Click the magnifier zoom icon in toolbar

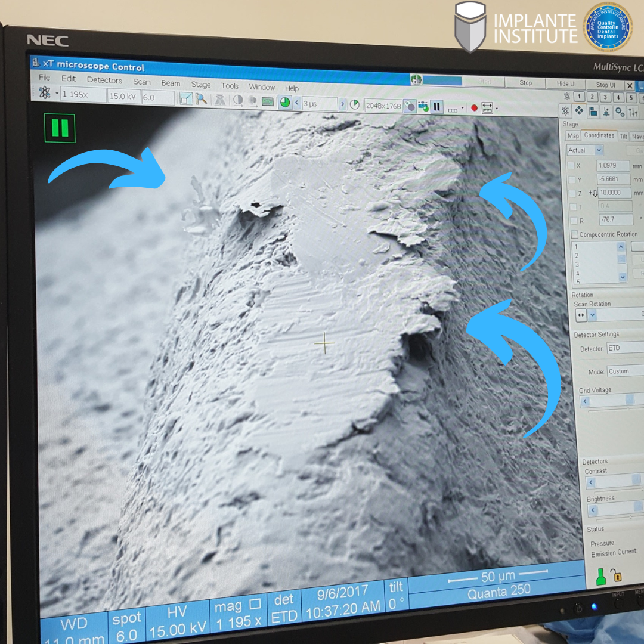(x=202, y=99)
